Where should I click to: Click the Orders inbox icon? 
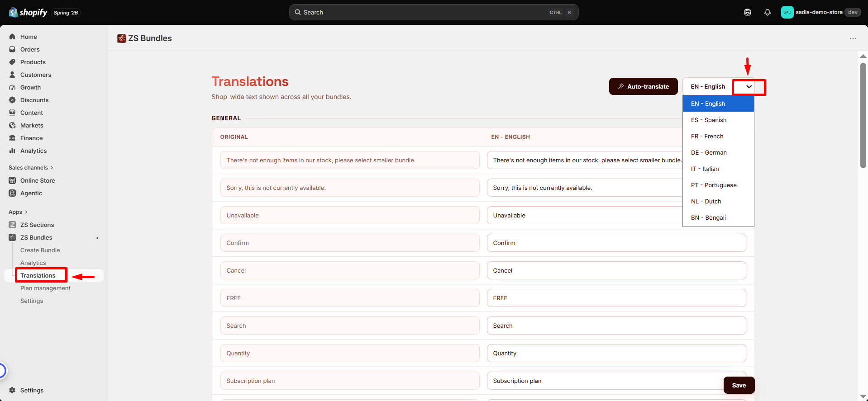(x=12, y=49)
